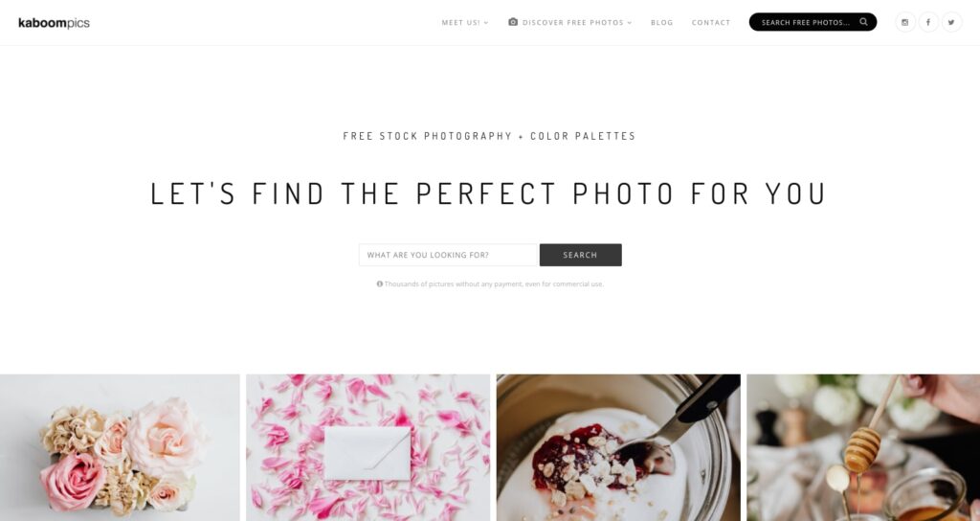This screenshot has width=980, height=521.
Task: Open the envelope with pink petals photo
Action: (x=368, y=448)
